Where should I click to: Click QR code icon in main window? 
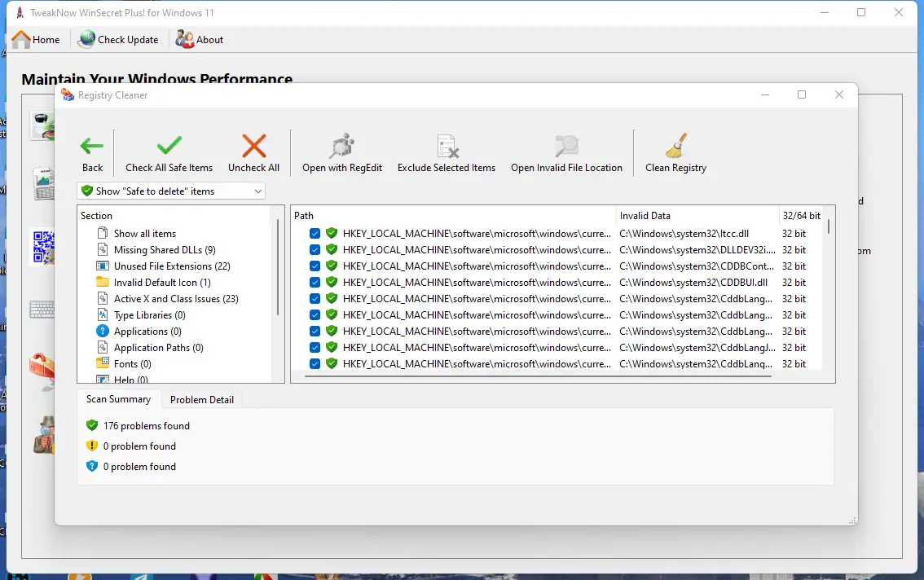click(43, 247)
